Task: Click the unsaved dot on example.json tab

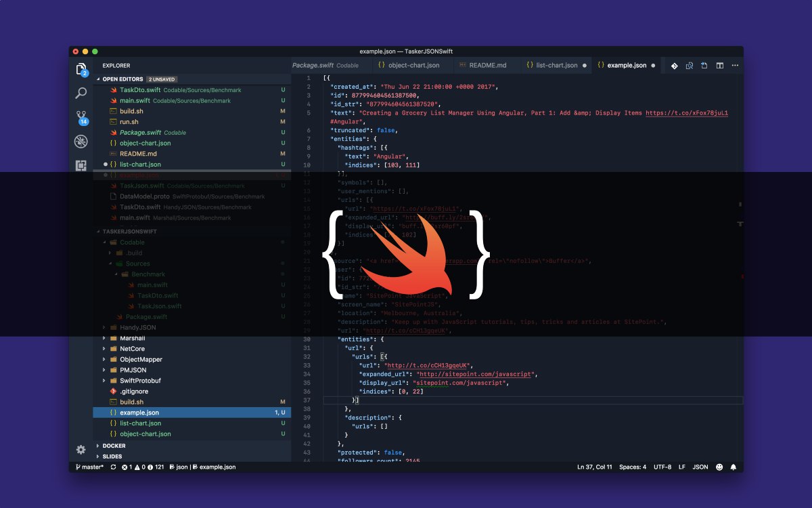Action: click(x=653, y=66)
